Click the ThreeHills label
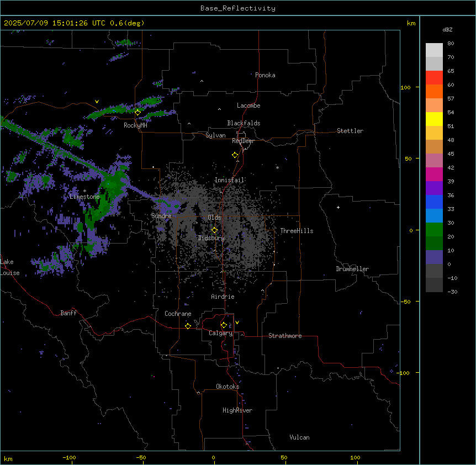 [297, 231]
